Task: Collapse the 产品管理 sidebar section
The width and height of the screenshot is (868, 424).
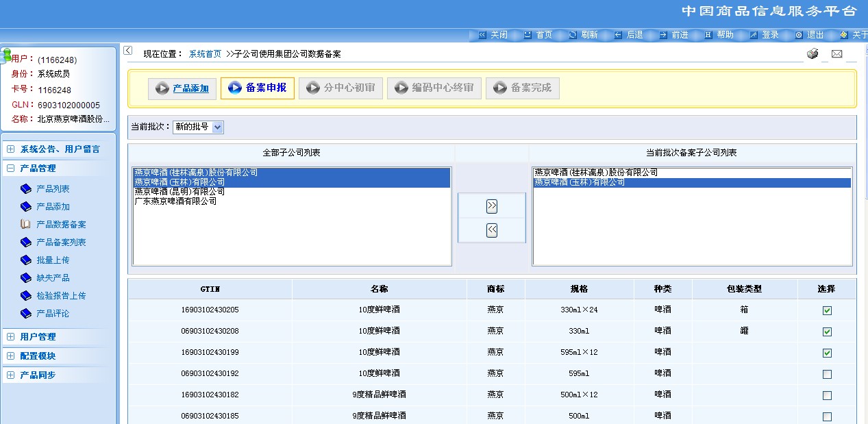Action: [x=11, y=169]
